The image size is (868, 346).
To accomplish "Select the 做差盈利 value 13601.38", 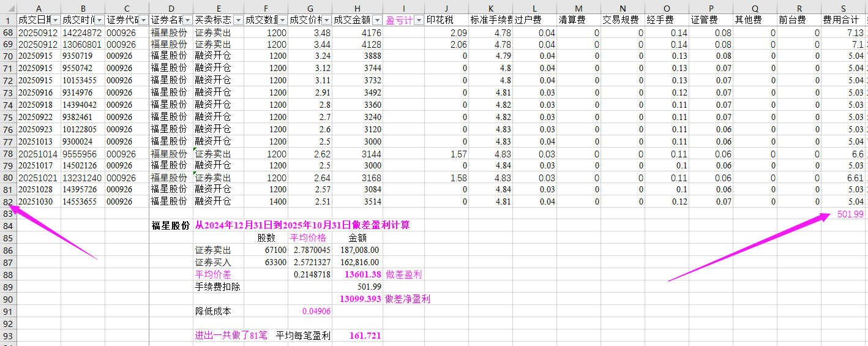I will click(357, 274).
